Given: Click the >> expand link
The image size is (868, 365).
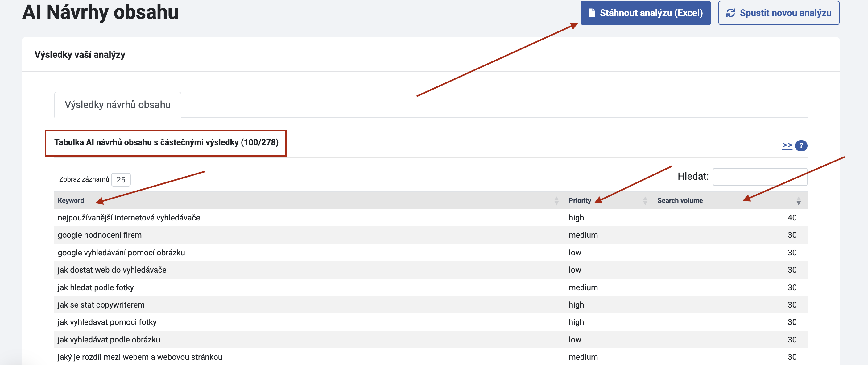Looking at the screenshot, I should [787, 145].
